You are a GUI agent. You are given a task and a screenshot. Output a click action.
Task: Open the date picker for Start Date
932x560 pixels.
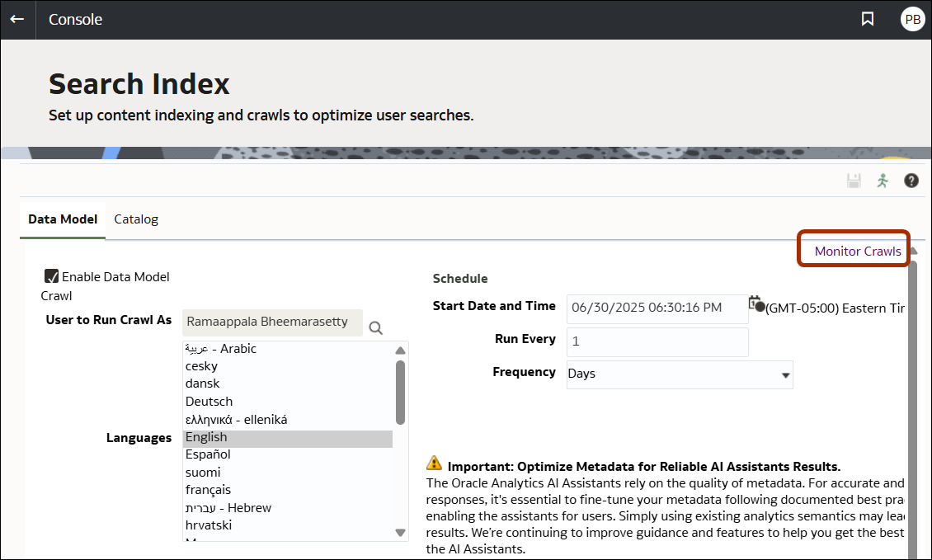tap(755, 304)
